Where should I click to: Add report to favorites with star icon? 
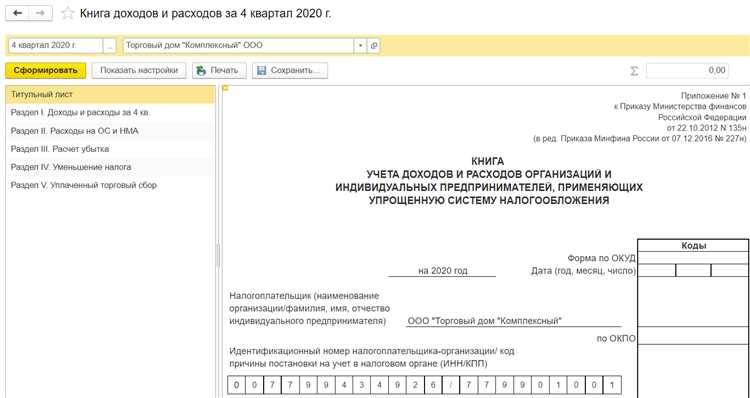pyautogui.click(x=67, y=13)
